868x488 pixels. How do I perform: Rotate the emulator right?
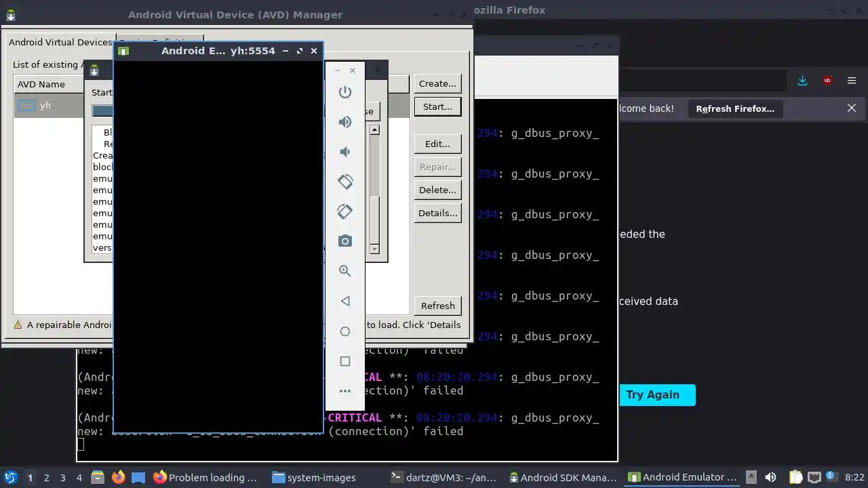345,211
